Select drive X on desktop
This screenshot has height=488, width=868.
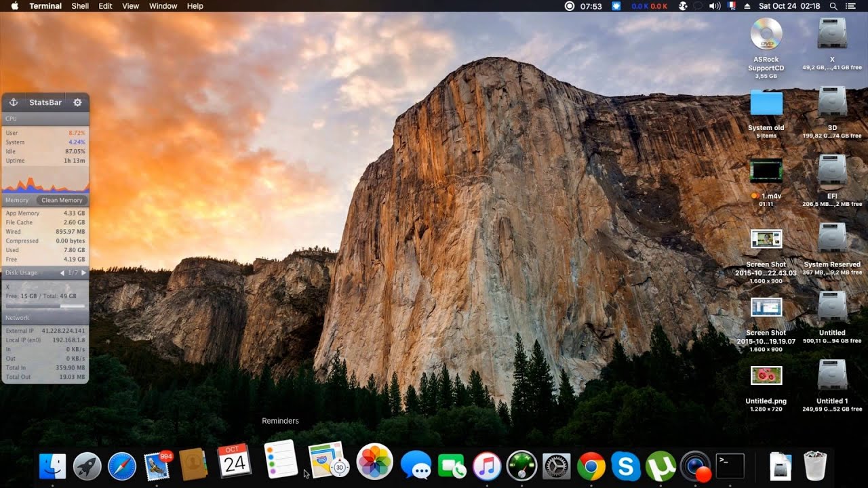[832, 33]
